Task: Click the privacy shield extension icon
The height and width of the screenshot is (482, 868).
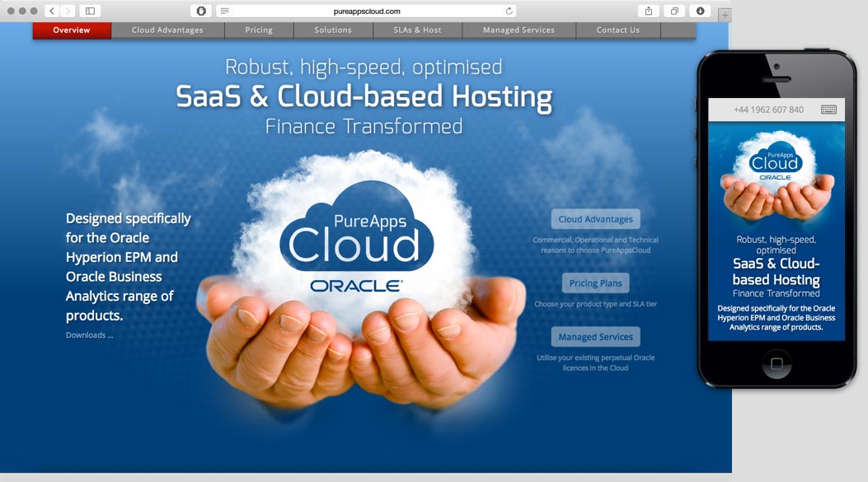Action: 200,11
